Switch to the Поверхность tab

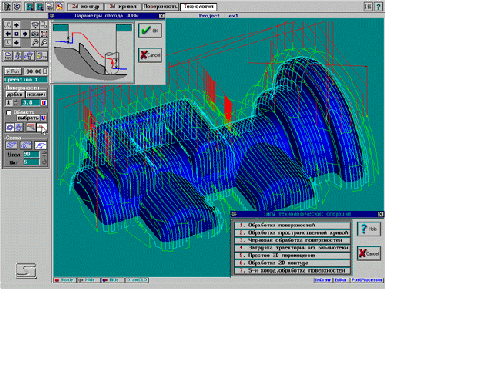(160, 6)
